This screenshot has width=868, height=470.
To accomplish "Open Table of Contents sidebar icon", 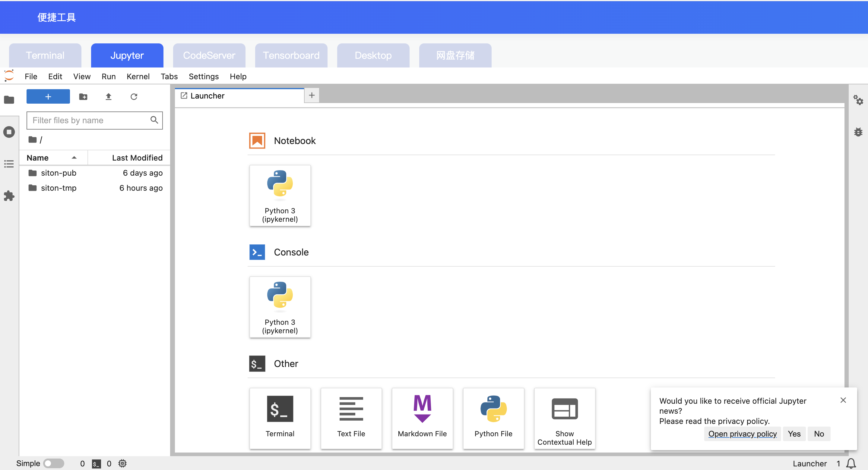I will pyautogui.click(x=9, y=164).
